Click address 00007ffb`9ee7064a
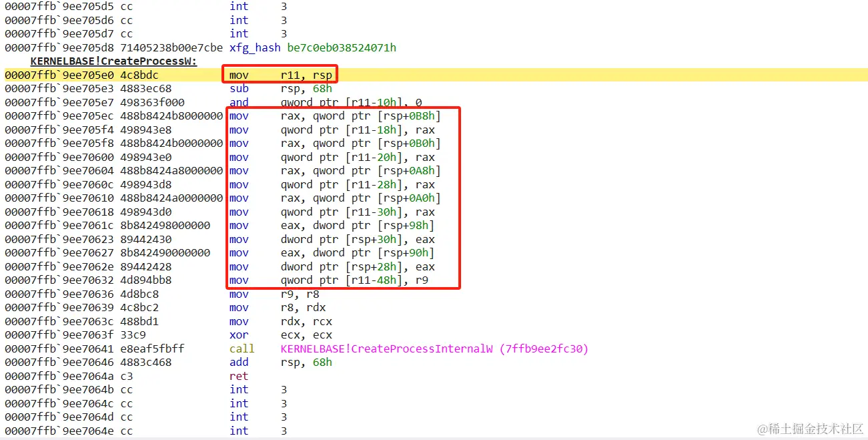This screenshot has height=440, width=868. point(59,376)
